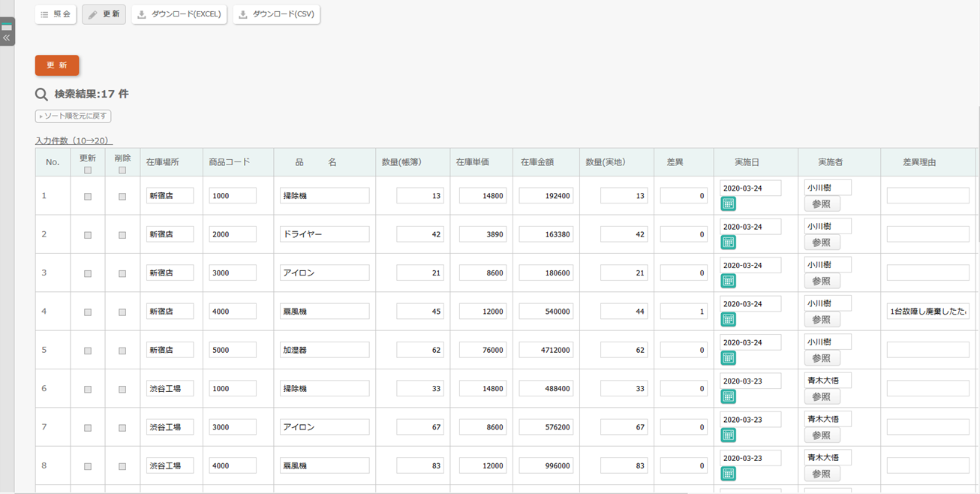Reset sort order with ソート順を元に戻す

73,116
